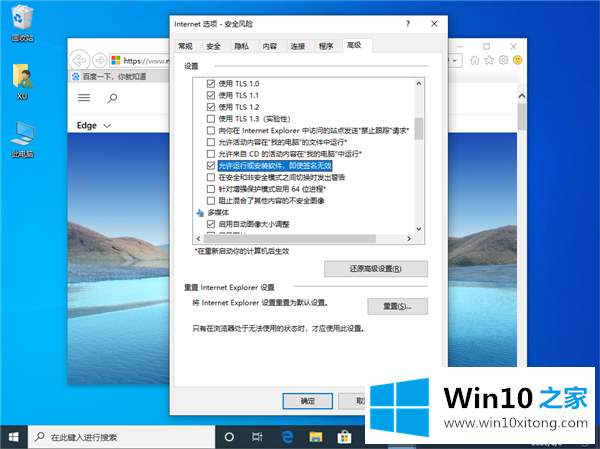Screen dimensions: 600x449
Task: Check allow active content in files on My Computer
Action: 211,142
